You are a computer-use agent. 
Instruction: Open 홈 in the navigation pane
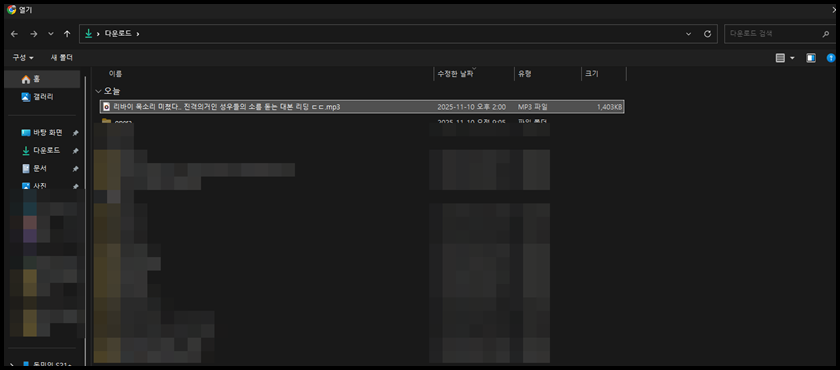point(42,79)
